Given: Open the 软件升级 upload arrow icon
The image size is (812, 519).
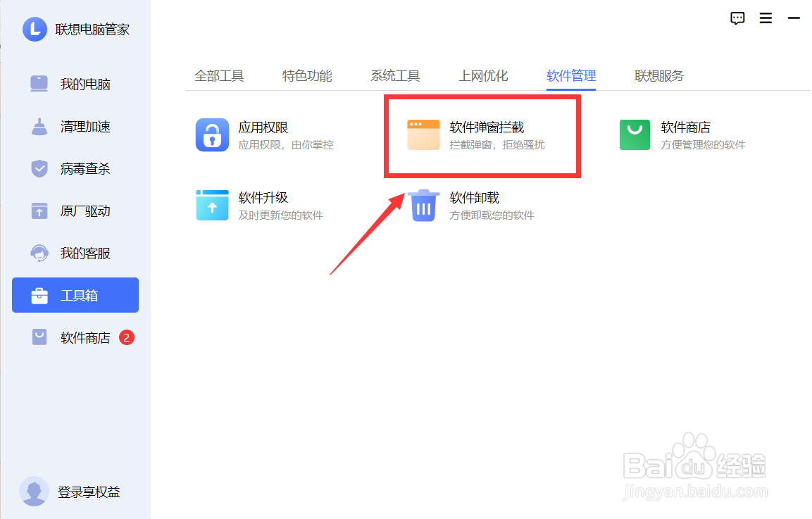Looking at the screenshot, I should [212, 205].
